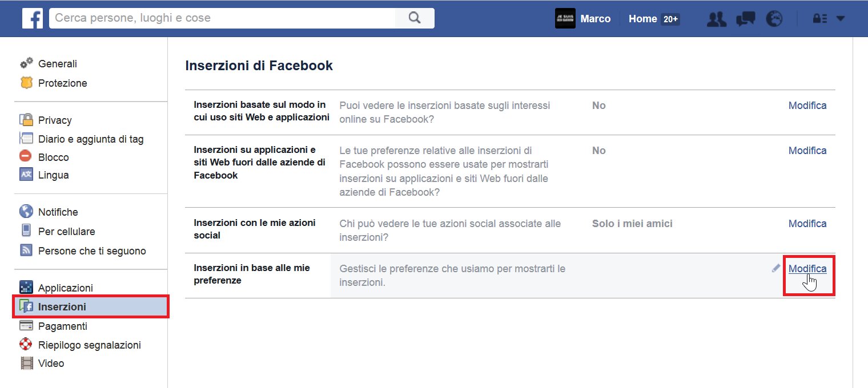Click the pencil edit icon
The image size is (868, 388).
[776, 268]
